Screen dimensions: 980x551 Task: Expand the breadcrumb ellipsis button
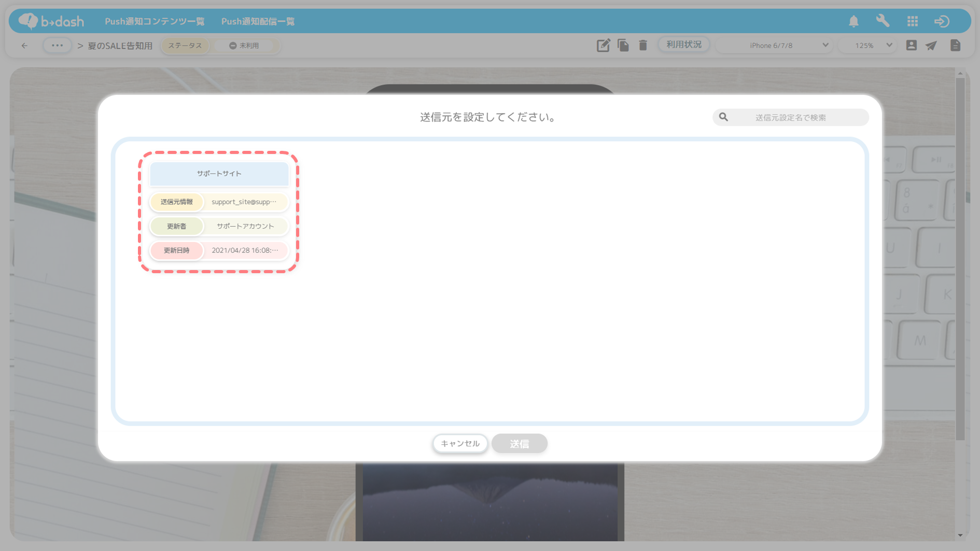[x=57, y=45]
